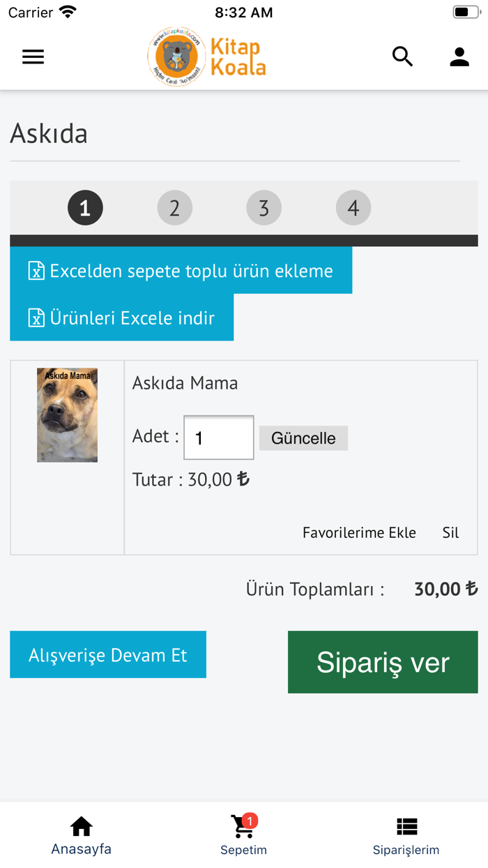Image resolution: width=488 pixels, height=868 pixels.
Task: Click the Adet quantity input field
Action: (218, 437)
